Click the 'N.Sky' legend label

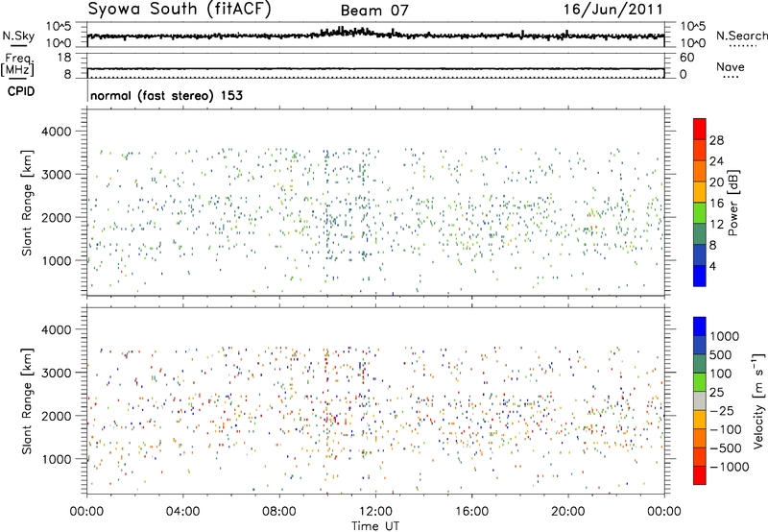pos(18,36)
